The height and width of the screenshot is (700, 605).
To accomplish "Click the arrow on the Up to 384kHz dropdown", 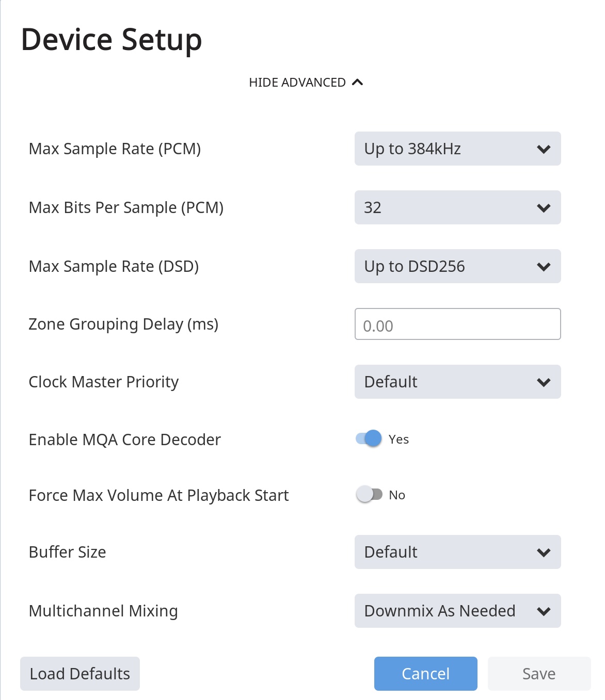I will 544,149.
